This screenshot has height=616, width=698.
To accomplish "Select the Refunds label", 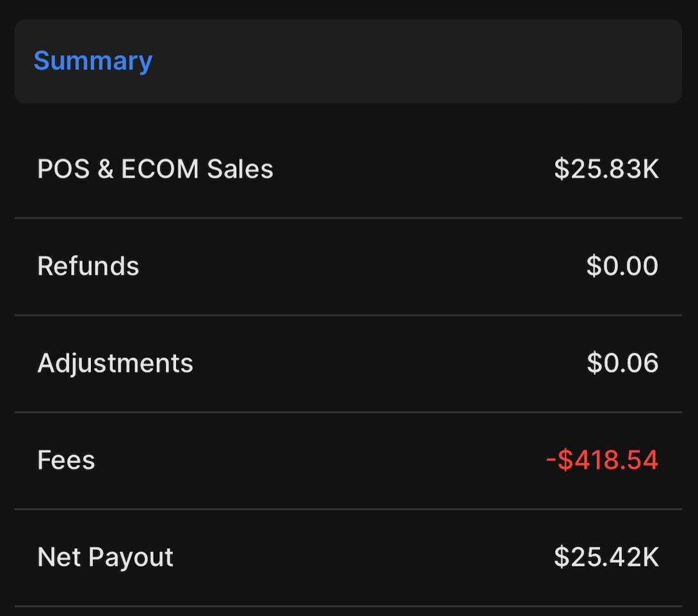I will click(88, 266).
